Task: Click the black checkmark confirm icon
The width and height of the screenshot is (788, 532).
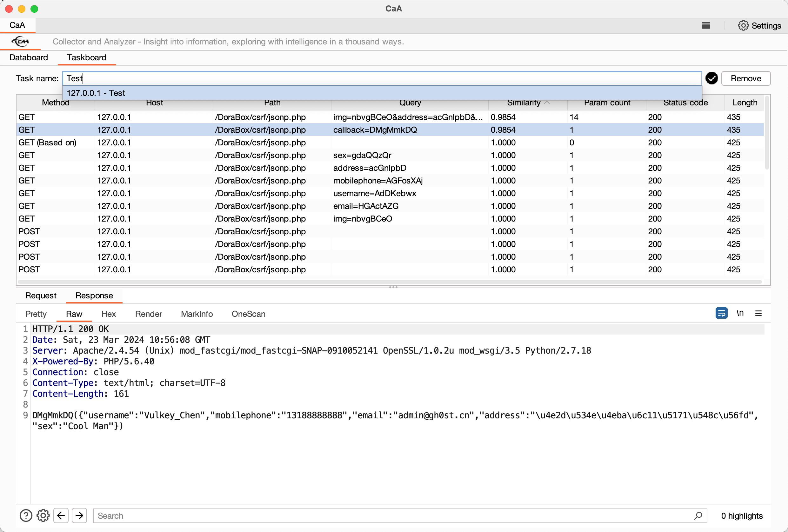Action: tap(711, 78)
